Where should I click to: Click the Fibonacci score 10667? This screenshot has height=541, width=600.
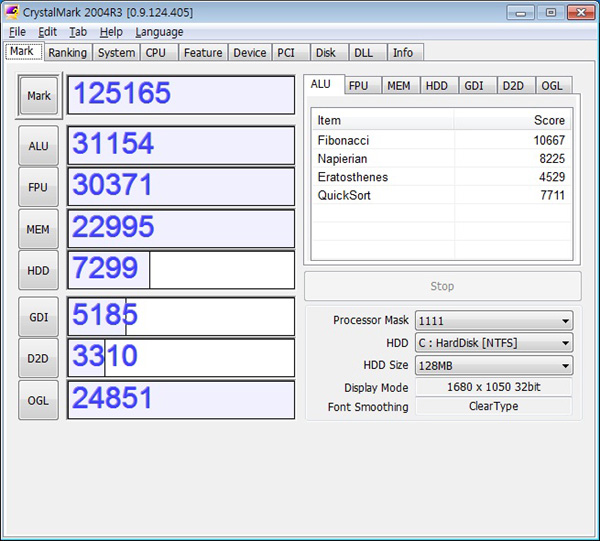(x=549, y=140)
